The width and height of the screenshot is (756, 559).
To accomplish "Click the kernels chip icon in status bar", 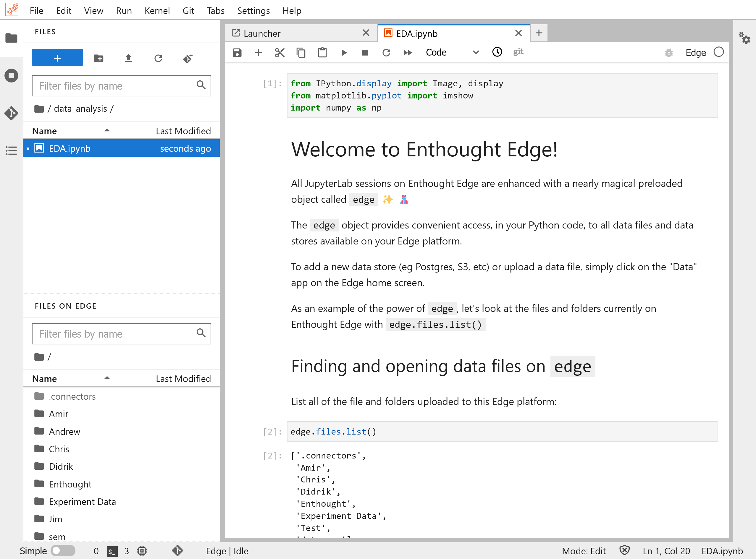I will (142, 551).
